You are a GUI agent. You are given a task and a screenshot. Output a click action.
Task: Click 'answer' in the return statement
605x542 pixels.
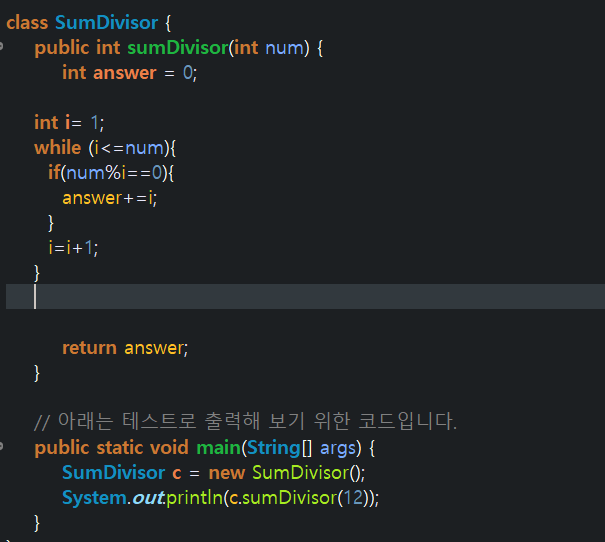154,348
